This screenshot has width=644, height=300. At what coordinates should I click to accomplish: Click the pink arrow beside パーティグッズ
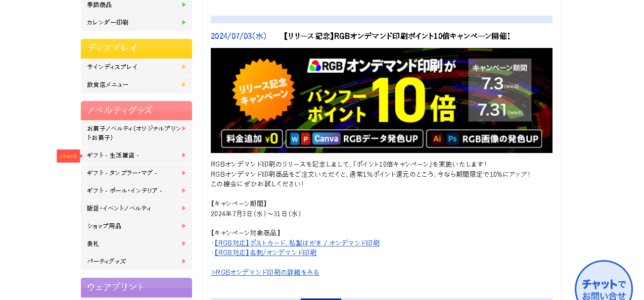coord(184,261)
